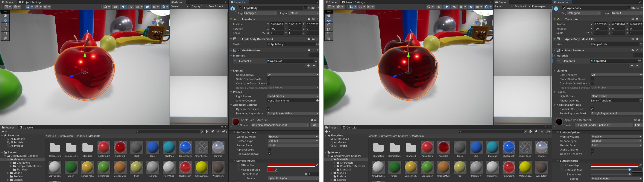Toggle Dynamic Occlusion checkbox in left Inspector
Screen dimensions: 644x182
click(269, 109)
